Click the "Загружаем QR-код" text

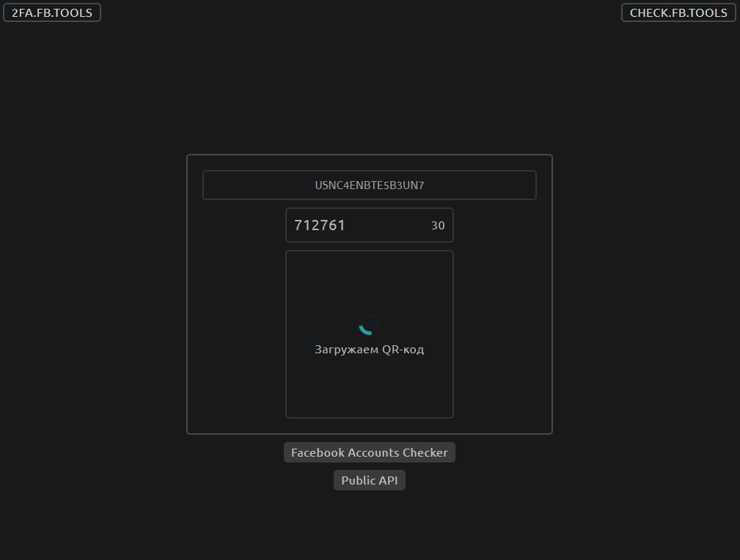pos(370,350)
